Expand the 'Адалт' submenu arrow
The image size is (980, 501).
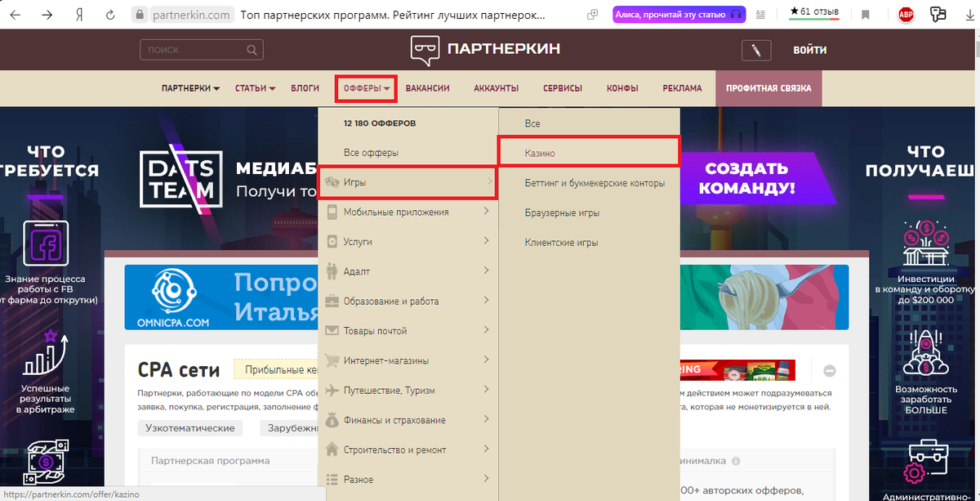(487, 271)
